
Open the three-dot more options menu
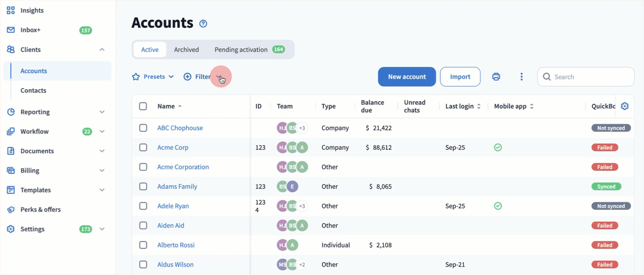pos(521,77)
